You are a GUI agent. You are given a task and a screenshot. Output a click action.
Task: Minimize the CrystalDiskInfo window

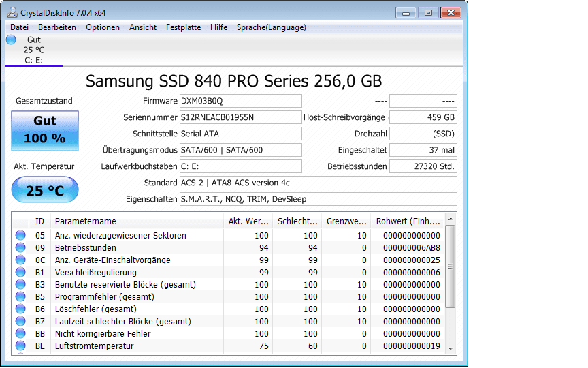click(x=406, y=13)
